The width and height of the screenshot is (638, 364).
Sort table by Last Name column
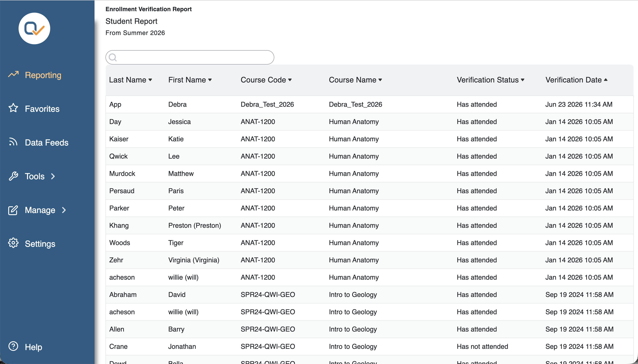pos(131,80)
